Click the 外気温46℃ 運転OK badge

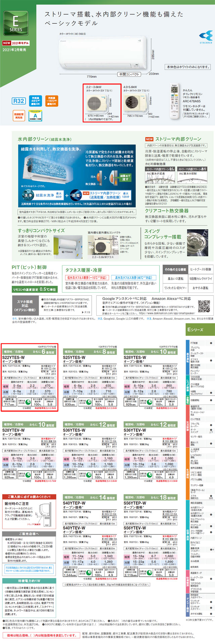pyautogui.click(x=35, y=101)
